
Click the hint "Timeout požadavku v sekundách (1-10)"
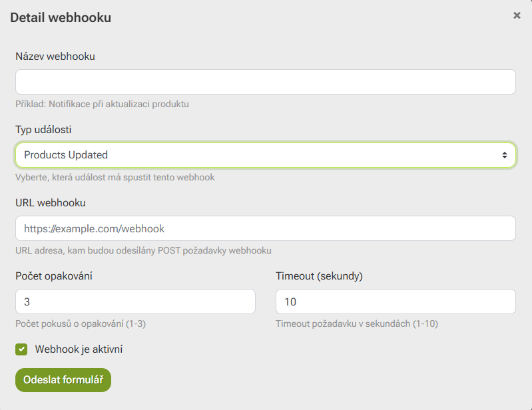357,324
